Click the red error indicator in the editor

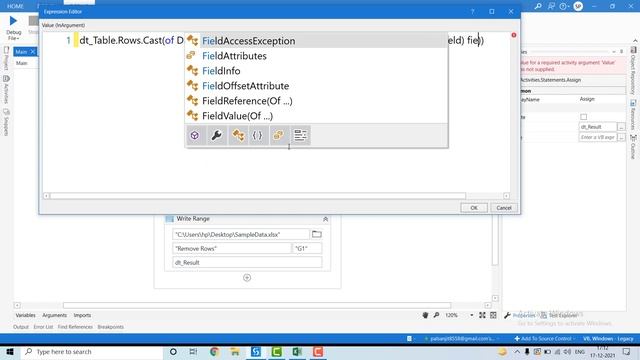tap(514, 35)
